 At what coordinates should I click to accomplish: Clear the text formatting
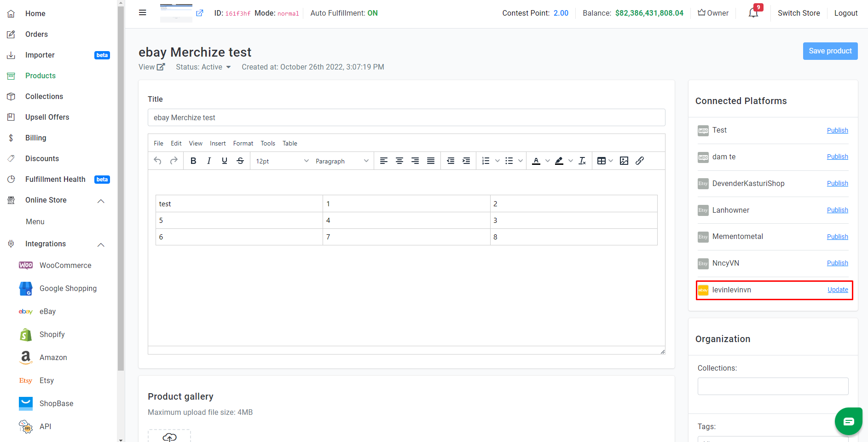582,161
